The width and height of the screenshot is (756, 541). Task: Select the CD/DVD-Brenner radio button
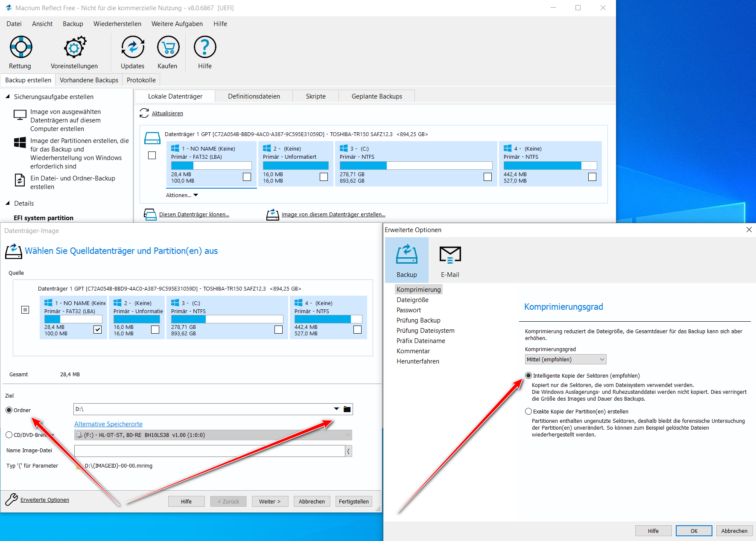(x=9, y=435)
